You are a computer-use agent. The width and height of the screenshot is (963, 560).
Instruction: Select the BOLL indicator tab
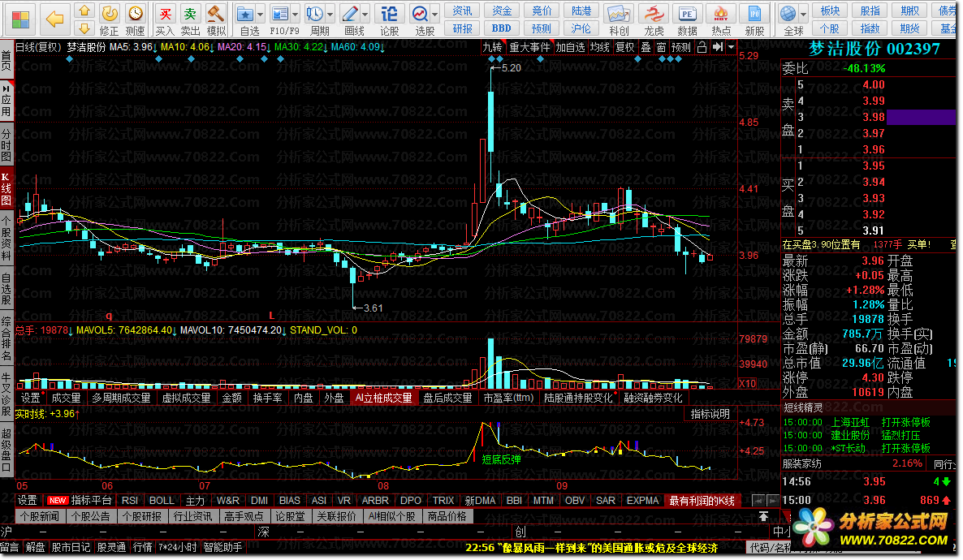[x=162, y=501]
